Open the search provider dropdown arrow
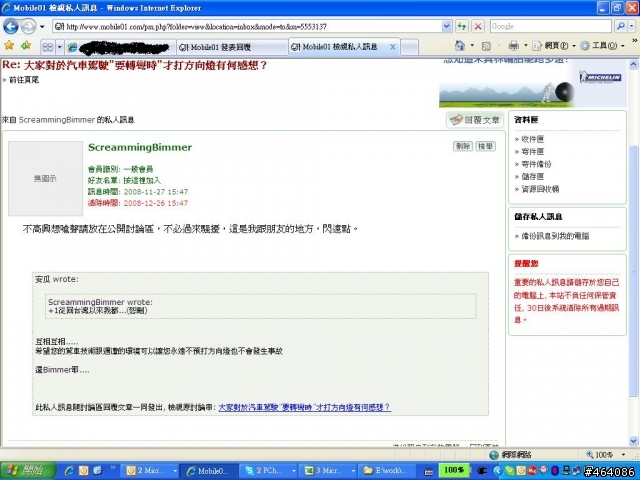 point(631,27)
